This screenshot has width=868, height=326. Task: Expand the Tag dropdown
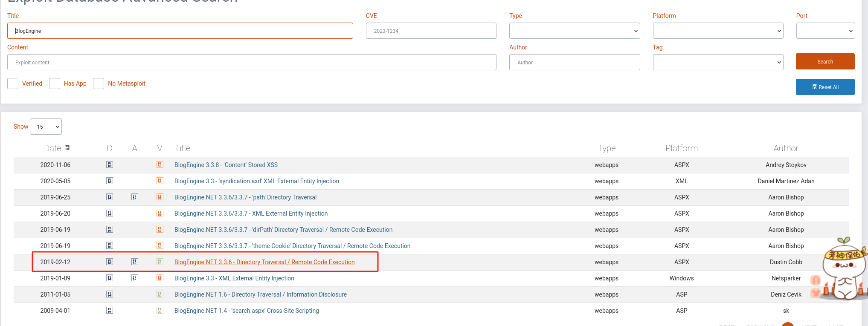(718, 62)
